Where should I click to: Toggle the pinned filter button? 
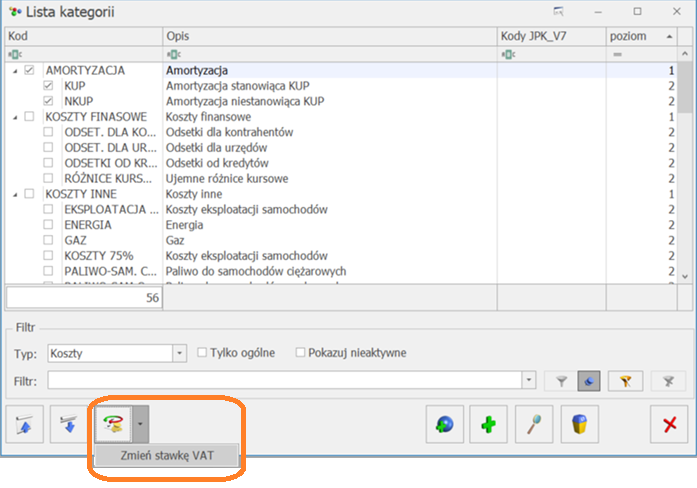589,381
